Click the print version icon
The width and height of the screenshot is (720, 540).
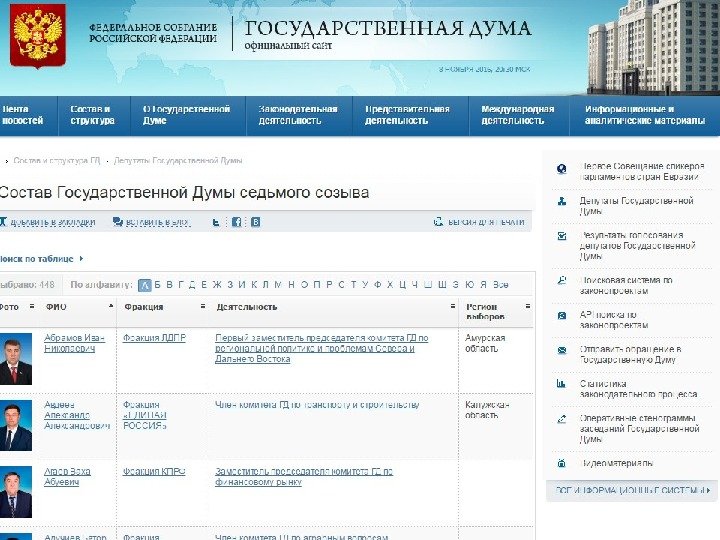[439, 222]
